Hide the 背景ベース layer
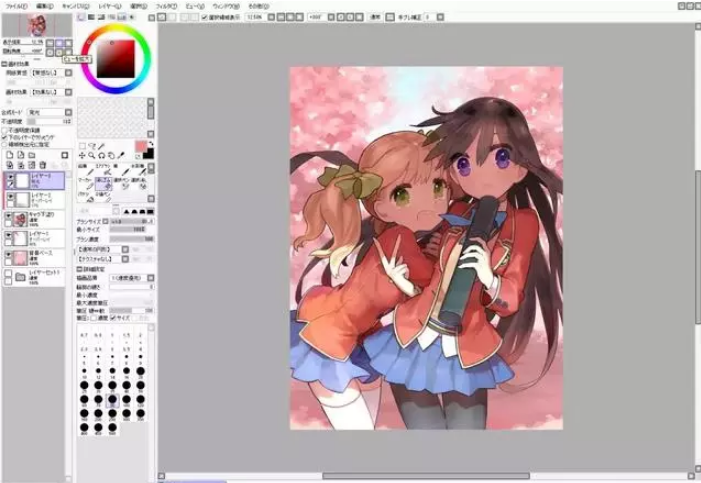 (x=8, y=254)
